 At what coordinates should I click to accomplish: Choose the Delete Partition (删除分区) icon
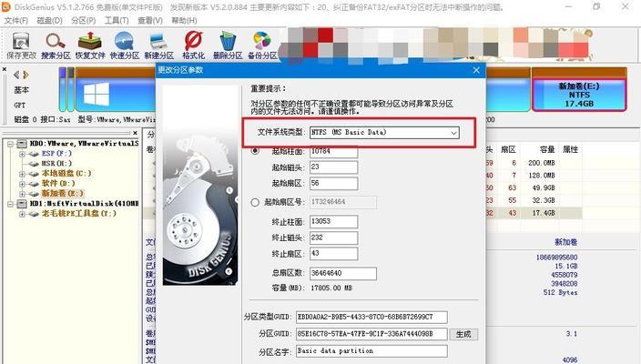228,45
